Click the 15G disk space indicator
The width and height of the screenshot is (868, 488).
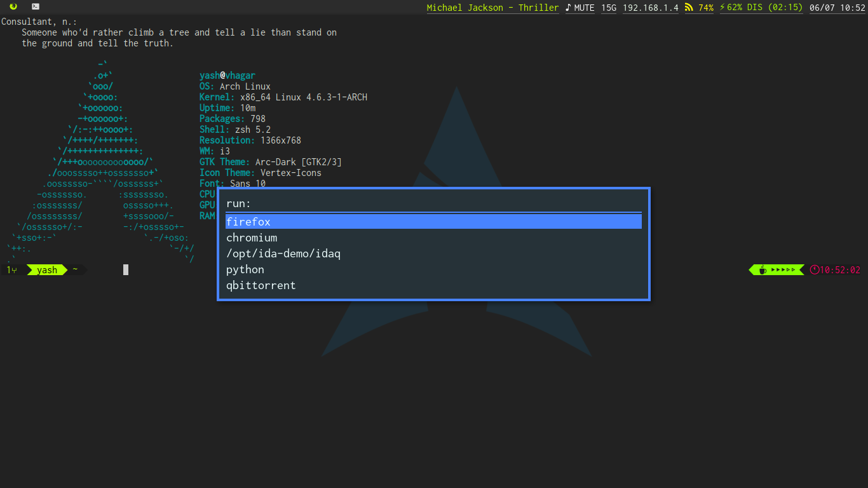pyautogui.click(x=609, y=8)
